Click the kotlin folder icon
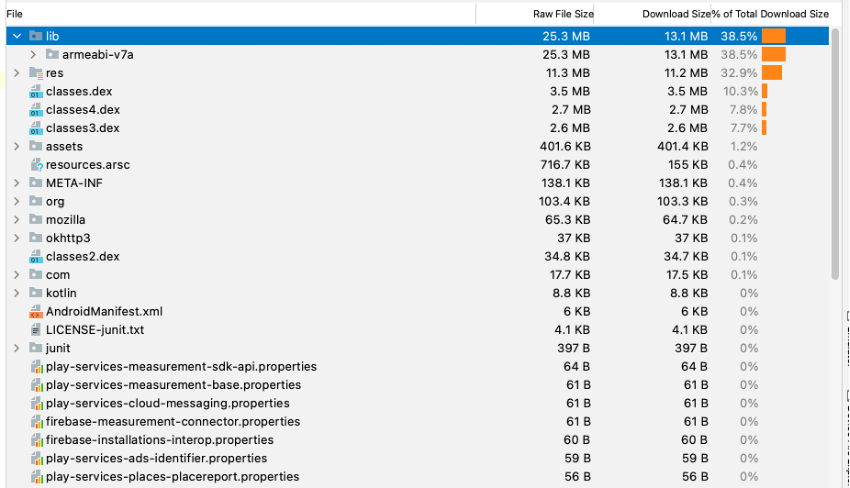Screen dimensions: 850x488 point(36,293)
